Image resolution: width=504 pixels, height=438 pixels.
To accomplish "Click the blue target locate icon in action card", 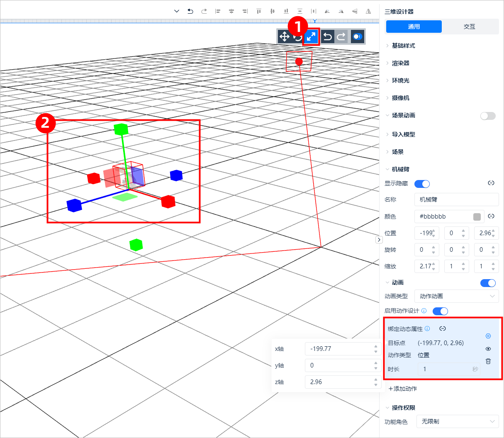I will [x=488, y=336].
